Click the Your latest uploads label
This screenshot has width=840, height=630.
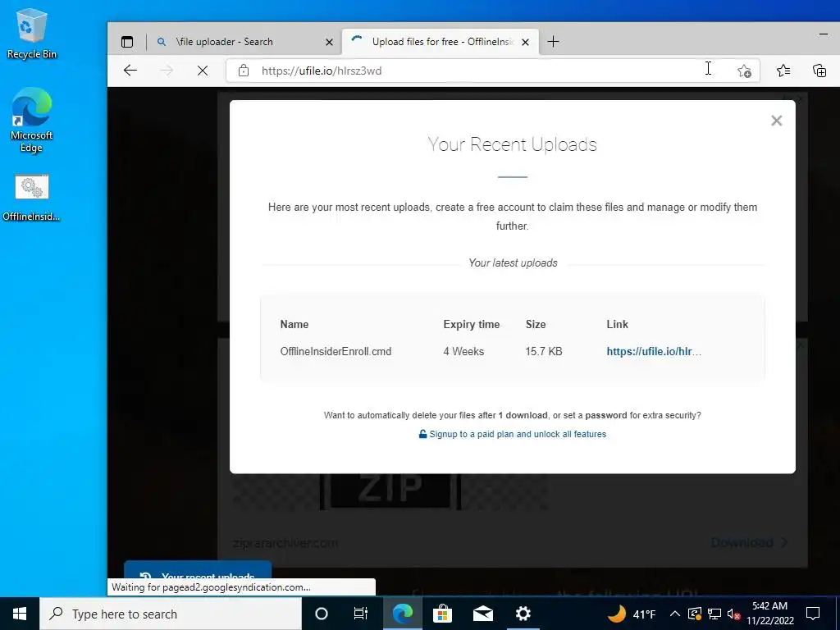513,263
